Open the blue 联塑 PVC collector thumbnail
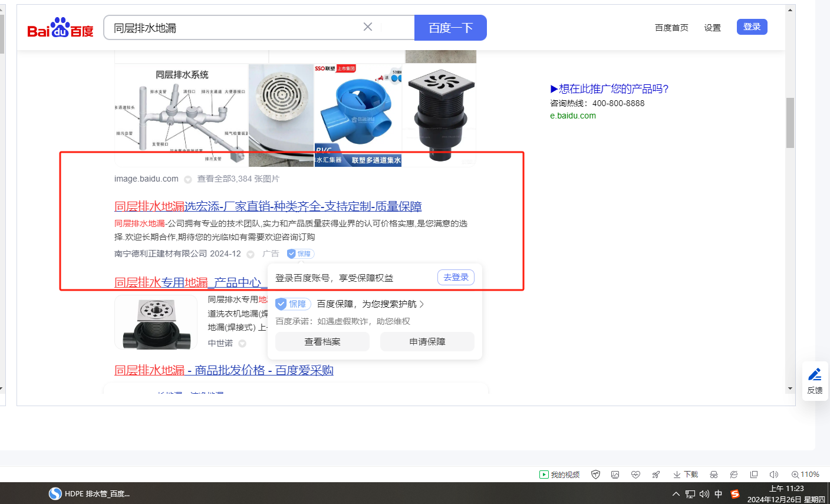Viewport: 830px width, 504px height. [358, 116]
